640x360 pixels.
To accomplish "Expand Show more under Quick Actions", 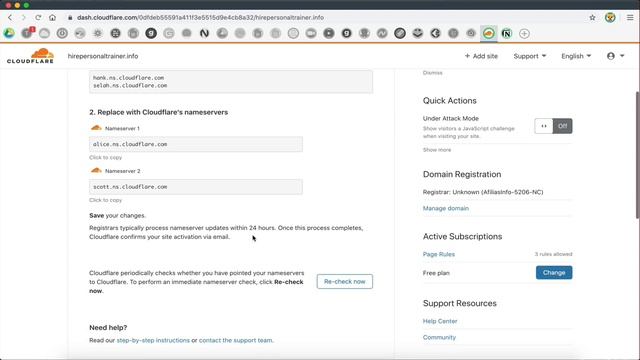I will click(437, 150).
